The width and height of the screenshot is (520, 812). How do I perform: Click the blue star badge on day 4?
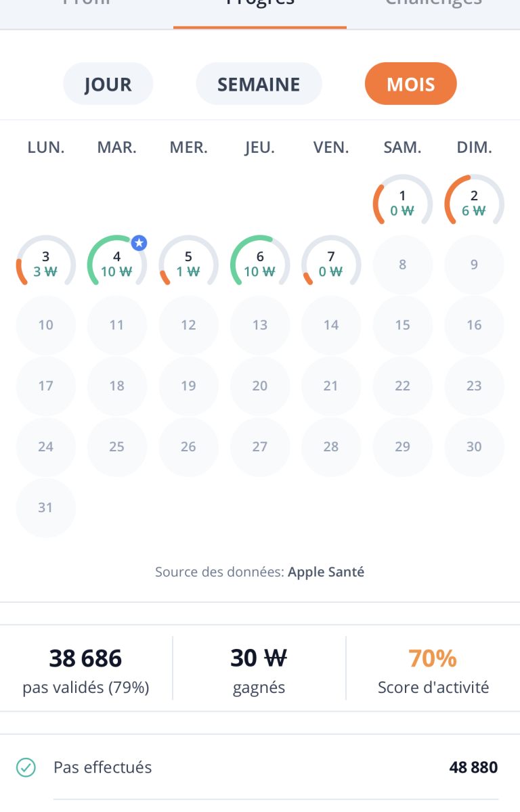(x=139, y=243)
